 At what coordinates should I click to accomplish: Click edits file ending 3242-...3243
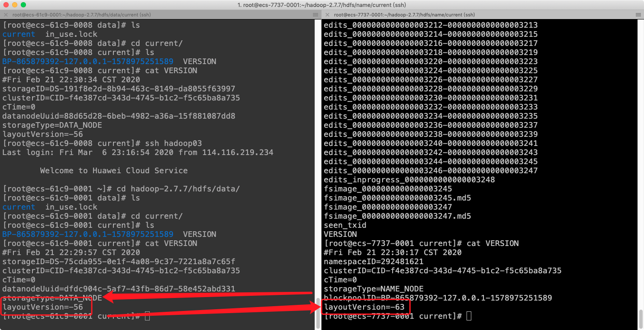pos(431,152)
